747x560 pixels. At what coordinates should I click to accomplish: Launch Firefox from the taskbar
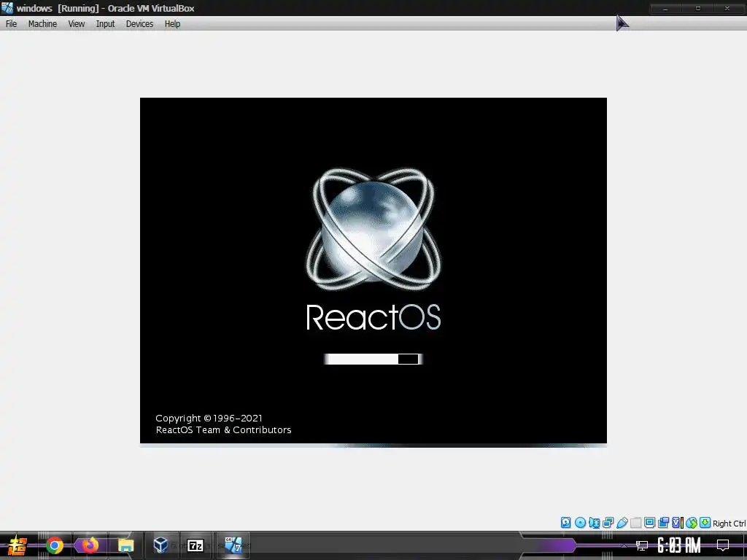(x=90, y=545)
